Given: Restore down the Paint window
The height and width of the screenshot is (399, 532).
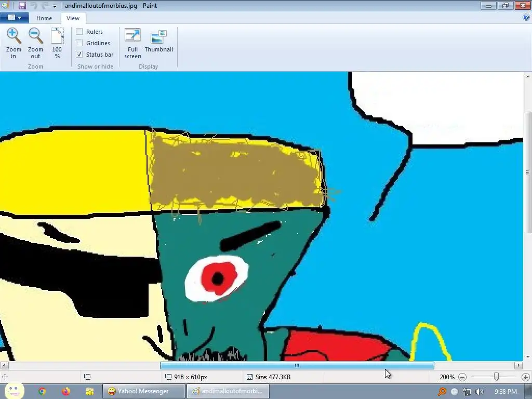Looking at the screenshot, I should tap(505, 5).
